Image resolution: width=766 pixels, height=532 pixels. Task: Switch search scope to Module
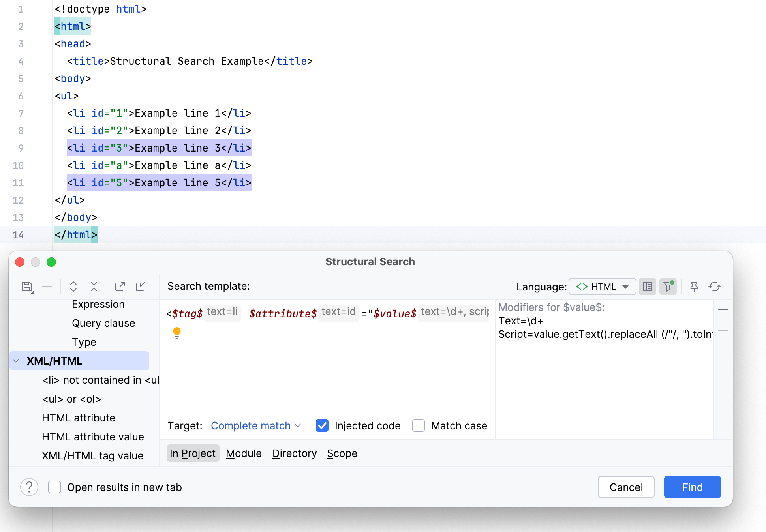pyautogui.click(x=244, y=453)
